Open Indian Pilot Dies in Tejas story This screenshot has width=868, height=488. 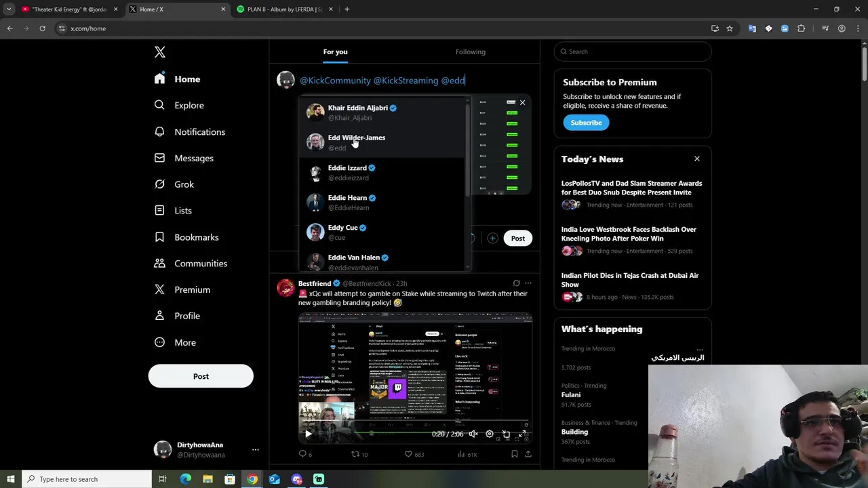point(632,286)
